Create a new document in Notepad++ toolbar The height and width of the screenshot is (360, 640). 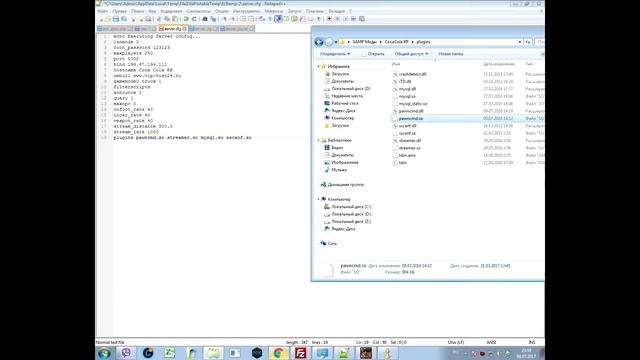pyautogui.click(x=100, y=19)
